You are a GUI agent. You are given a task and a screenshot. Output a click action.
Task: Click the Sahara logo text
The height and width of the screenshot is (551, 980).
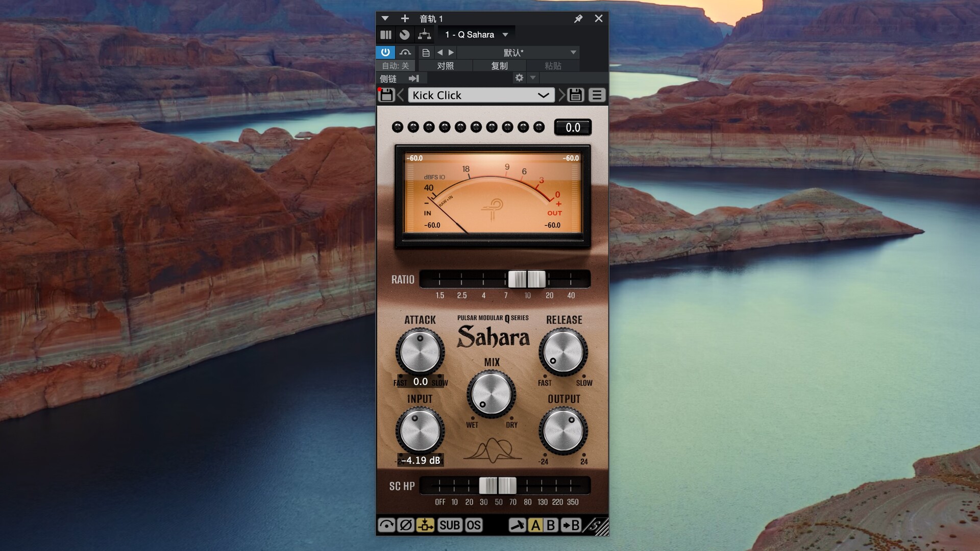[x=493, y=337]
